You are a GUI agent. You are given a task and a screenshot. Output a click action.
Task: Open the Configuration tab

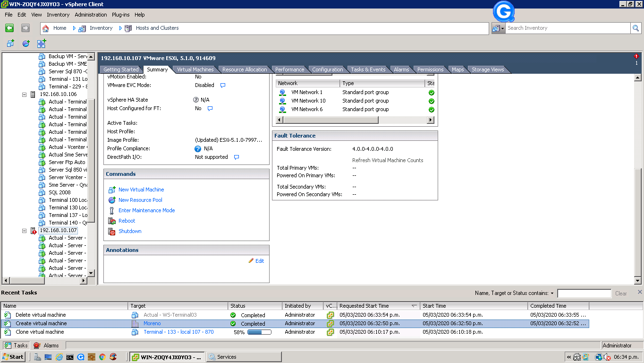[327, 69]
